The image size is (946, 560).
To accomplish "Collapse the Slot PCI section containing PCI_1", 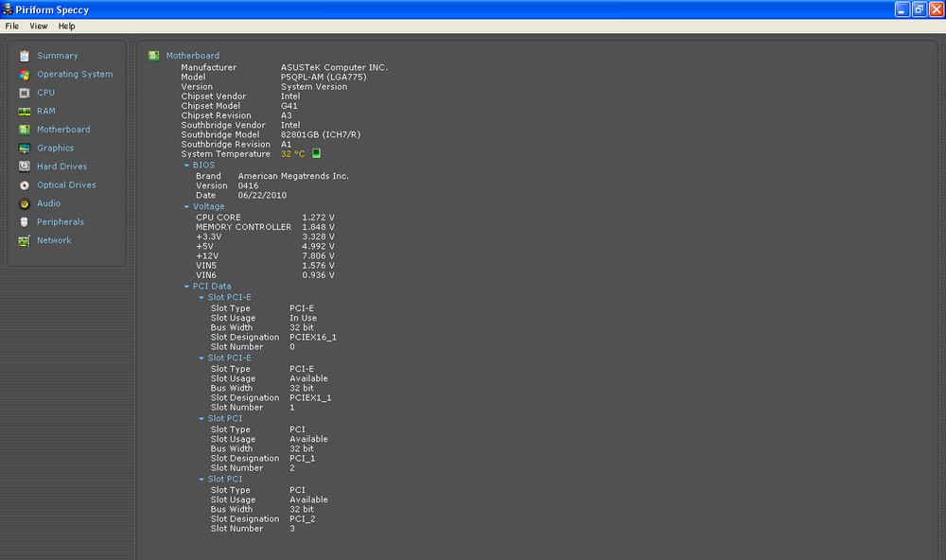I will [201, 418].
